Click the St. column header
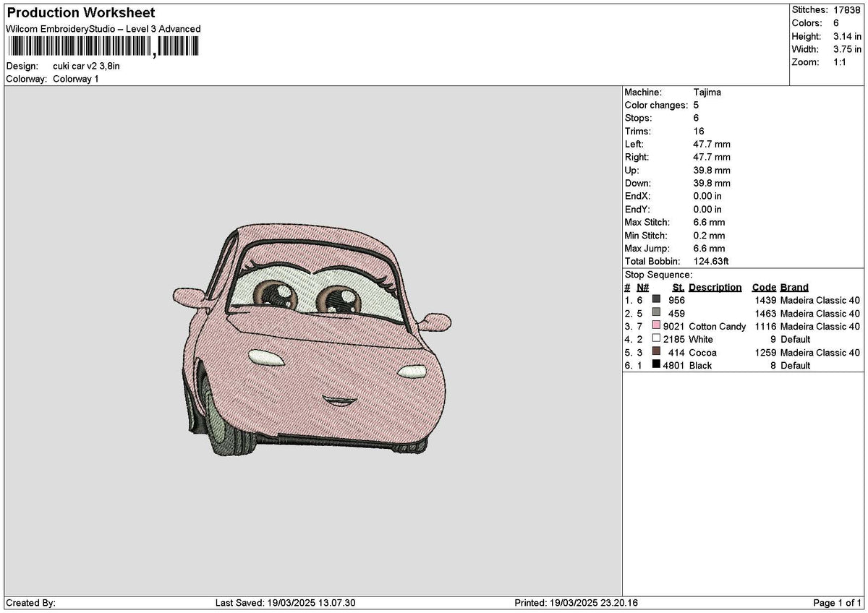 click(678, 287)
